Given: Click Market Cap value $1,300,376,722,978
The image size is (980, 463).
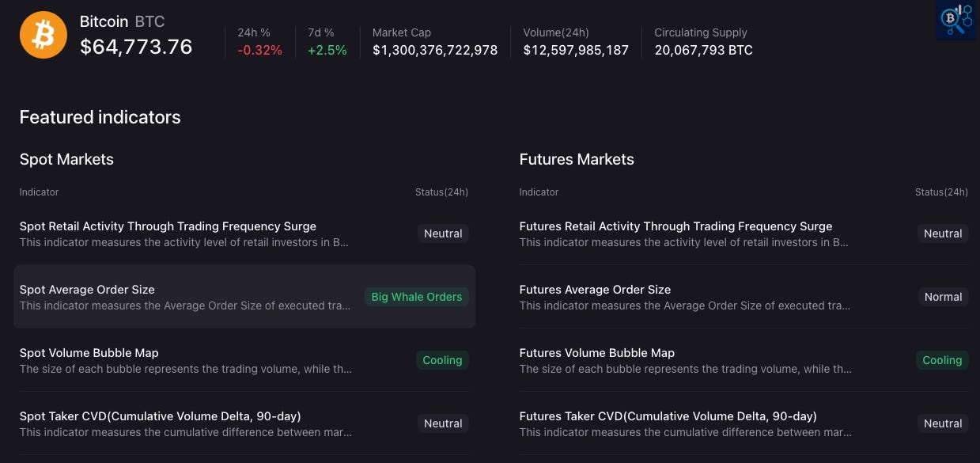Looking at the screenshot, I should (435, 51).
